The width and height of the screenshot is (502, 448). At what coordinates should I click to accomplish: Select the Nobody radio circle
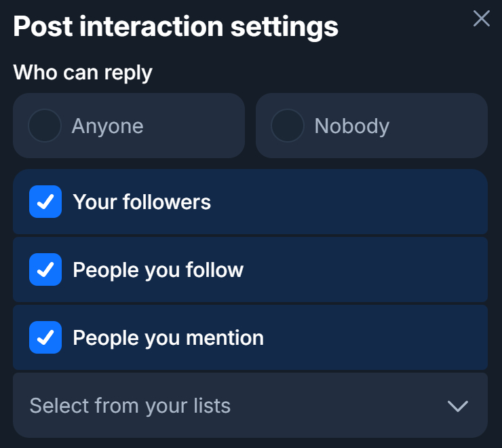(287, 126)
